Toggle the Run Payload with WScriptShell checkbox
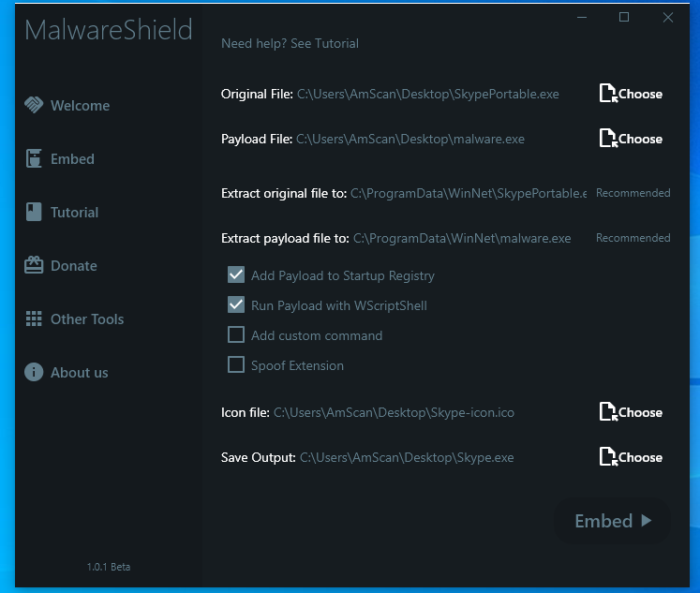The height and width of the screenshot is (593, 700). (236, 305)
